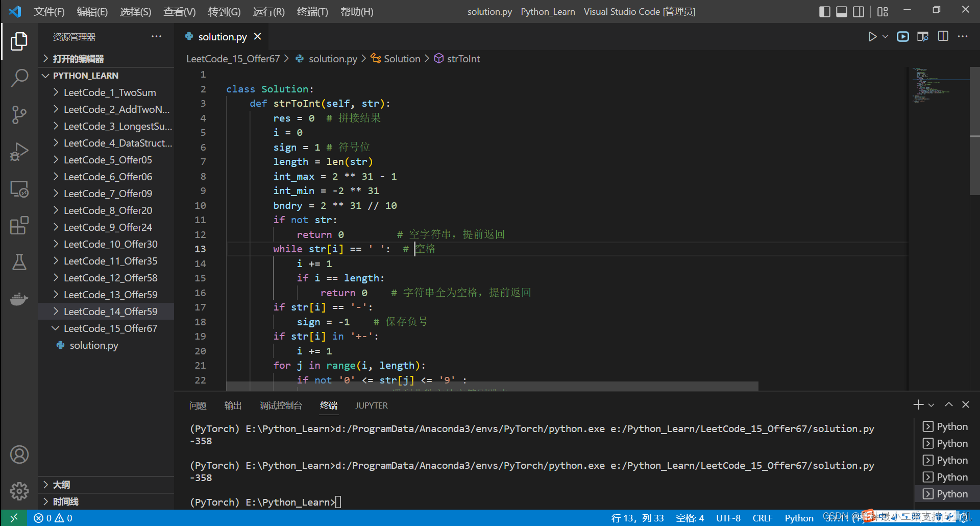Open Source Control view icon
The image size is (980, 526).
(19, 115)
